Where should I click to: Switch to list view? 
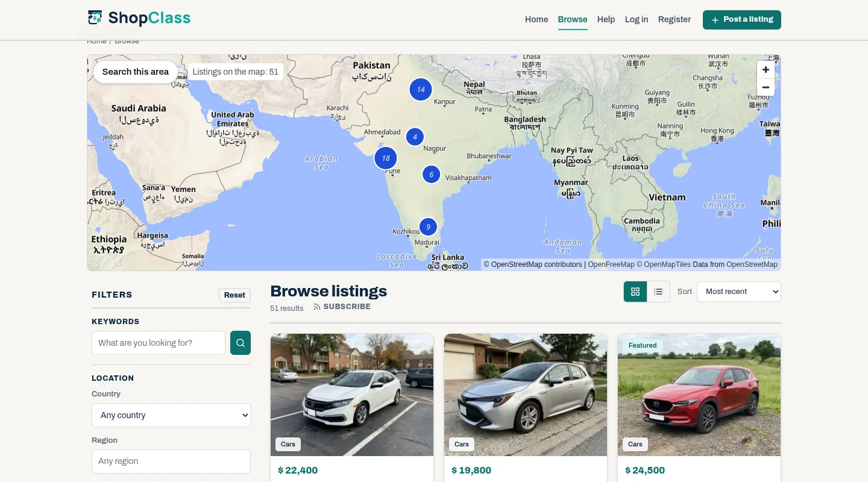point(658,292)
